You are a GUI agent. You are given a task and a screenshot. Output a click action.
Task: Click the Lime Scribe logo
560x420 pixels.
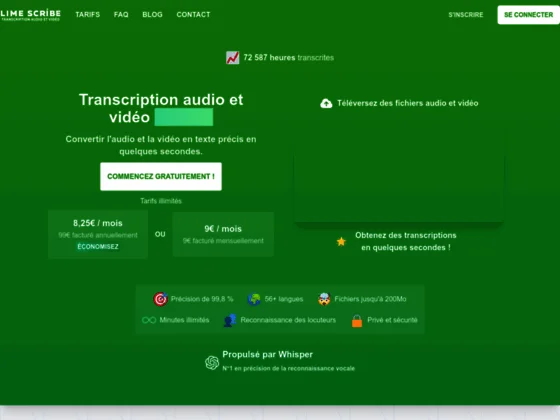point(31,15)
